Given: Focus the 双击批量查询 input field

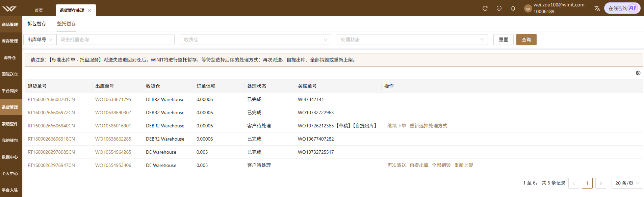Looking at the screenshot, I should (x=115, y=40).
